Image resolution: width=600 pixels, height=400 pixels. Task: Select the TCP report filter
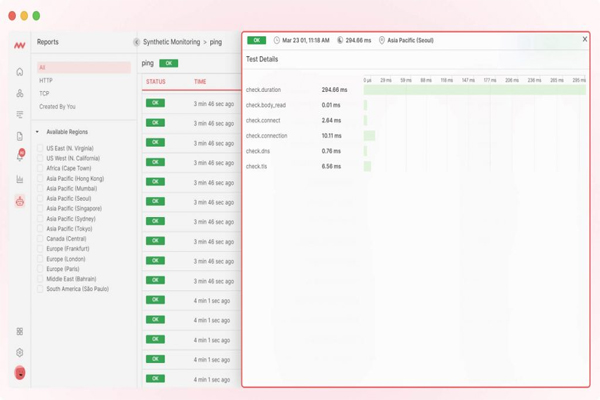tap(45, 93)
